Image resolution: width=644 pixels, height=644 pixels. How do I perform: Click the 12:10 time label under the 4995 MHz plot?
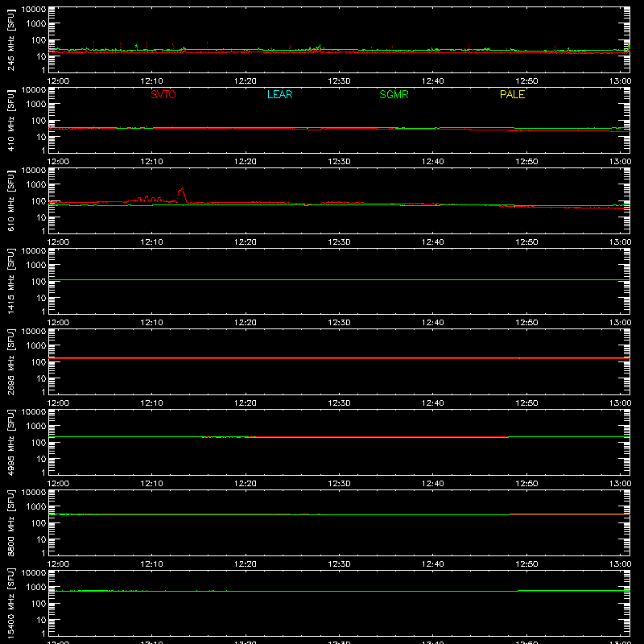click(x=151, y=484)
